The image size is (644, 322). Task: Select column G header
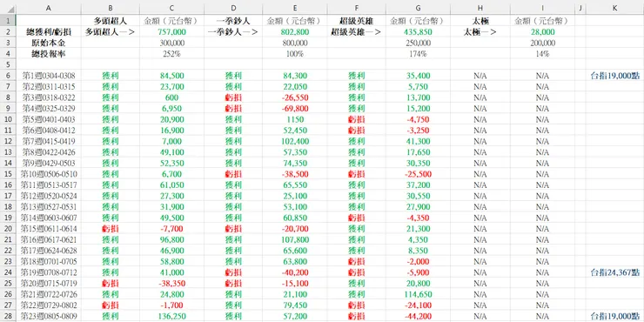[x=418, y=8]
